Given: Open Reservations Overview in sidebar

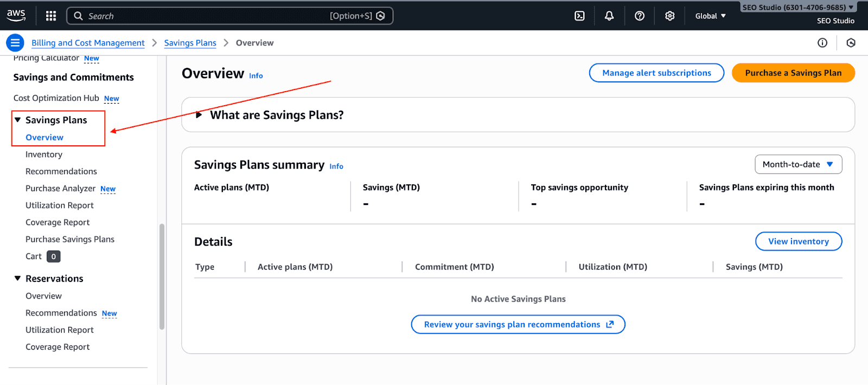Looking at the screenshot, I should coord(43,296).
